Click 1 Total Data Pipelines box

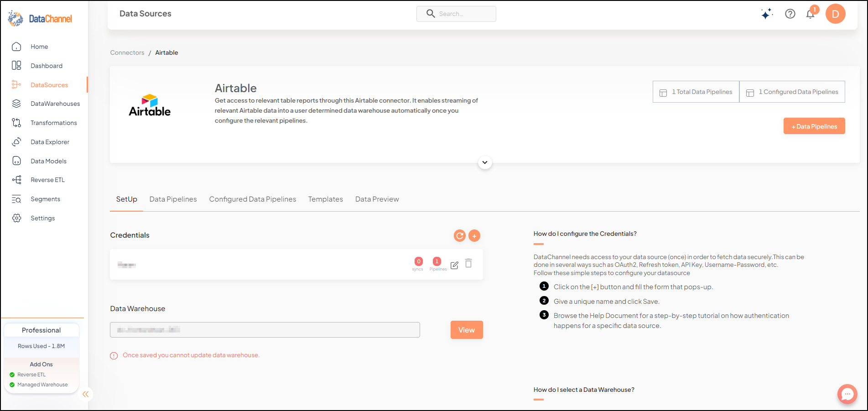[696, 92]
